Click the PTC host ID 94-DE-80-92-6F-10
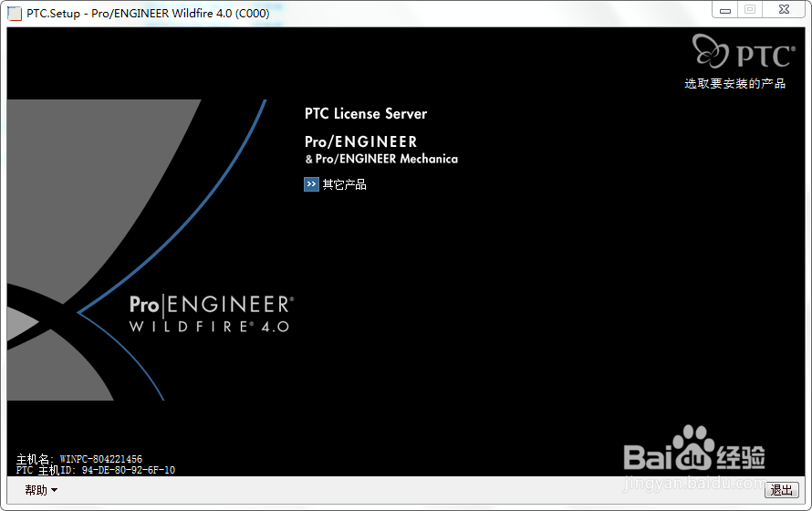The width and height of the screenshot is (812, 511). (129, 470)
